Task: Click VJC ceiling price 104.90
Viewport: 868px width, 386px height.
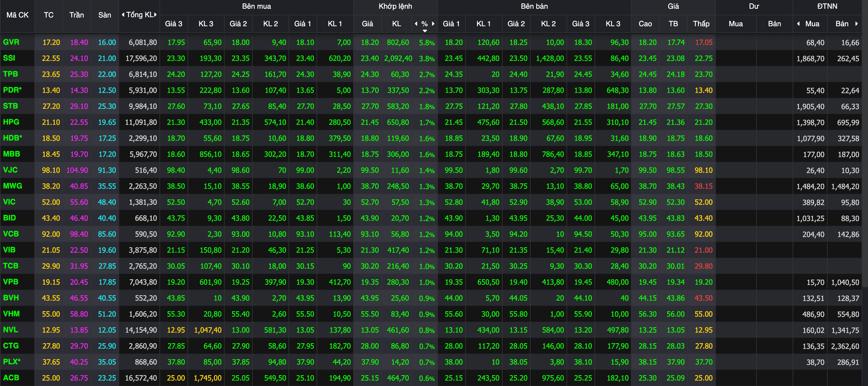Action: coord(77,170)
